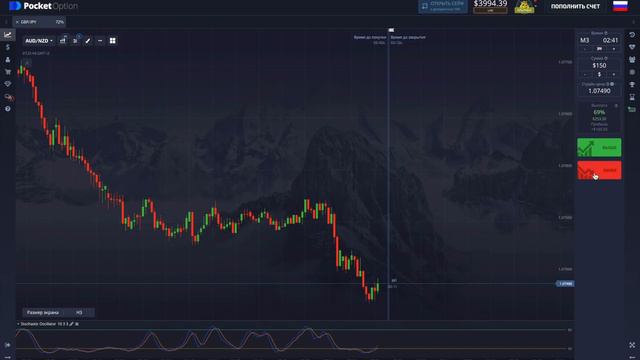Open the indicators toolbar icon
The height and width of the screenshot is (360, 640).
76,40
